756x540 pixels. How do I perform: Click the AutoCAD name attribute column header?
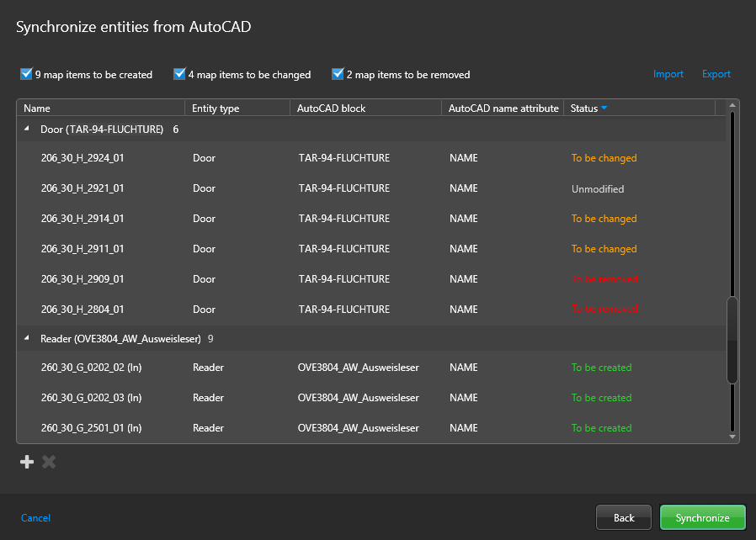tap(503, 109)
